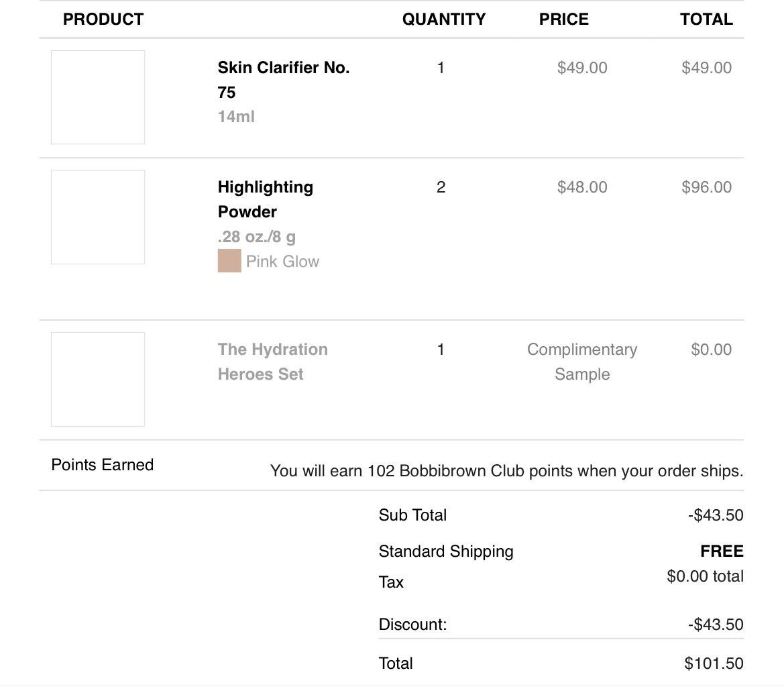Click the Points Earned label
The width and height of the screenshot is (784, 695).
pos(103,465)
